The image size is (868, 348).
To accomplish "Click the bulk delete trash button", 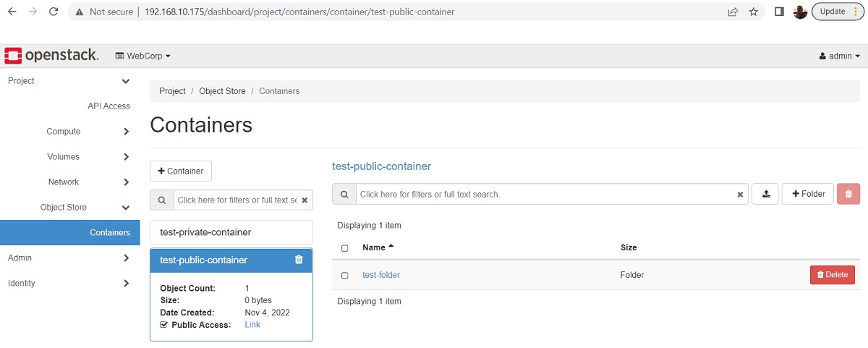I will [848, 194].
